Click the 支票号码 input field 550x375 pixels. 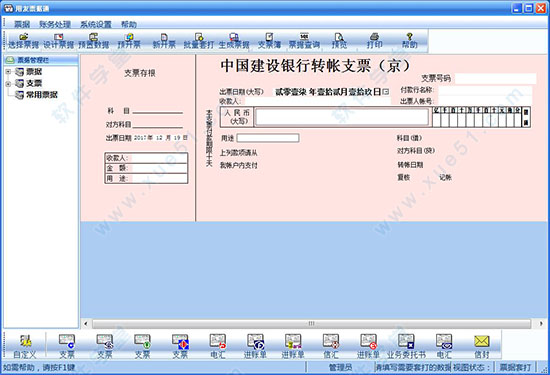click(x=496, y=79)
